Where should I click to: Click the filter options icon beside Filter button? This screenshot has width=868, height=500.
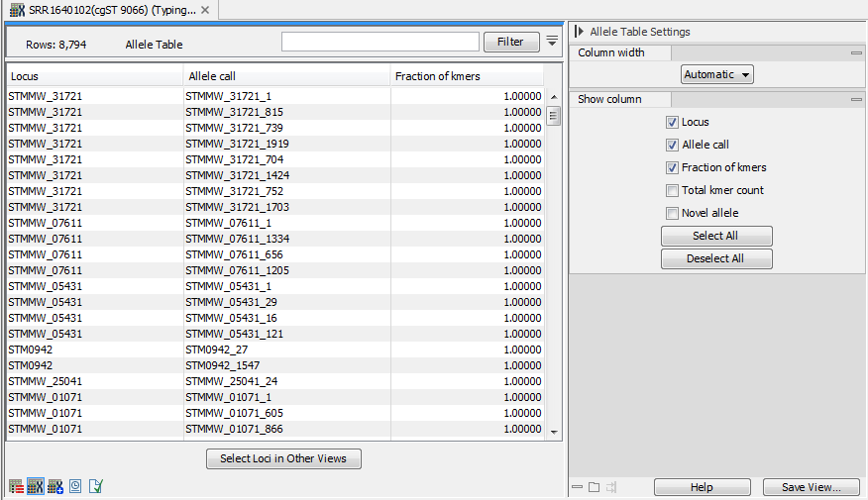552,41
